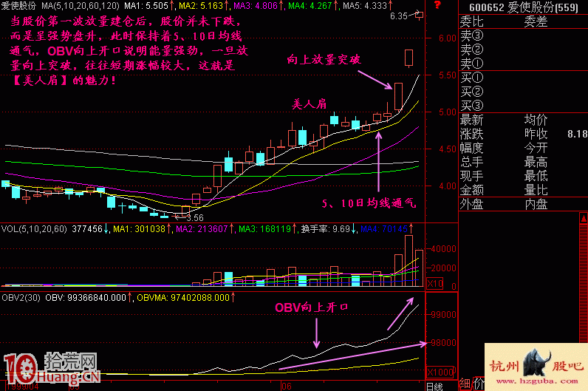Click the 金额 amount label
The width and height of the screenshot is (588, 391).
[x=472, y=190]
